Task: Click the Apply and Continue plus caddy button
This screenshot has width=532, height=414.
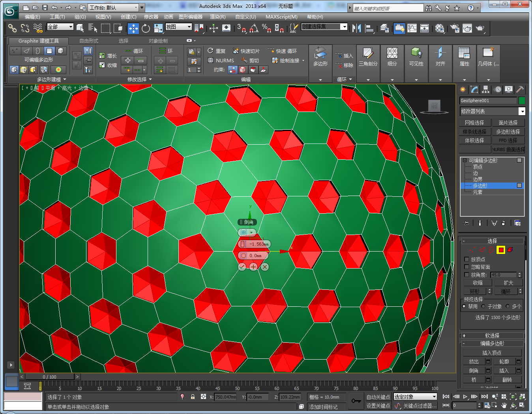Action: 253,267
